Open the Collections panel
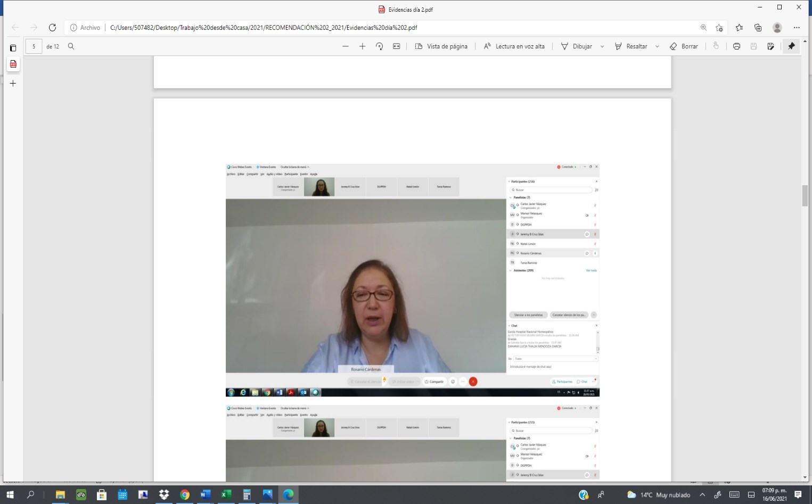This screenshot has height=504, width=812. 758,28
